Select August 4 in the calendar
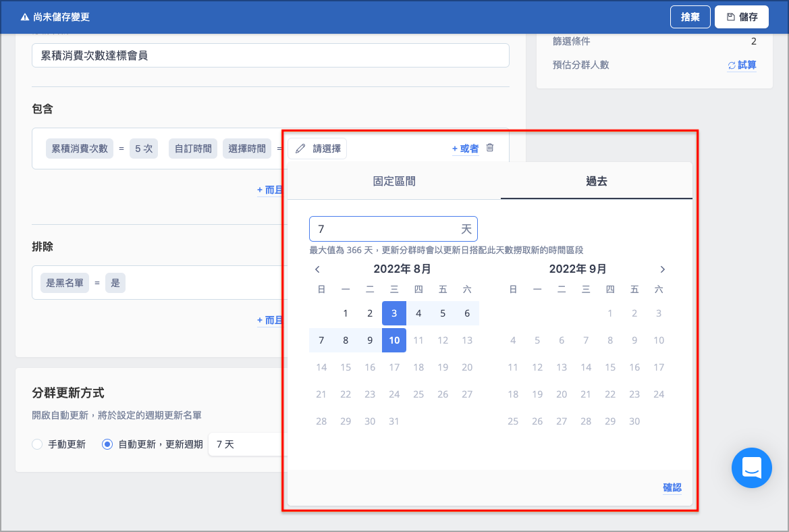 click(418, 313)
